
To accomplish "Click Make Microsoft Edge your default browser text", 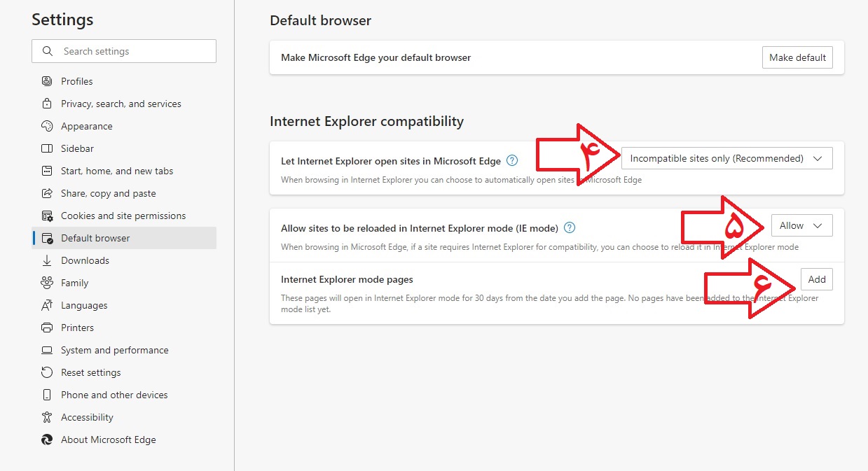I will 376,57.
